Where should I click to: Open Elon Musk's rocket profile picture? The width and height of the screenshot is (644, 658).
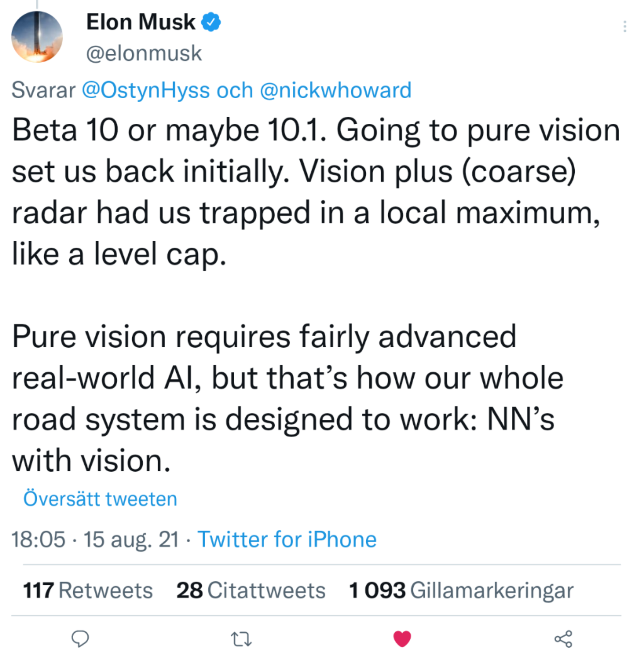(x=37, y=37)
